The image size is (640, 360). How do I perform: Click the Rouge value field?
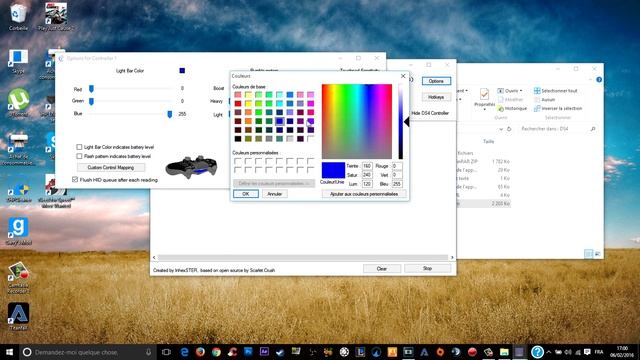(397, 166)
